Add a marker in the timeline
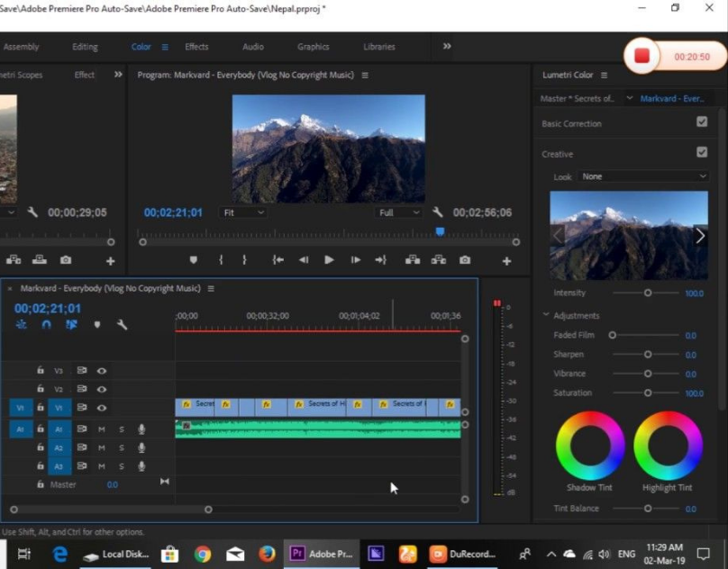 tap(96, 324)
